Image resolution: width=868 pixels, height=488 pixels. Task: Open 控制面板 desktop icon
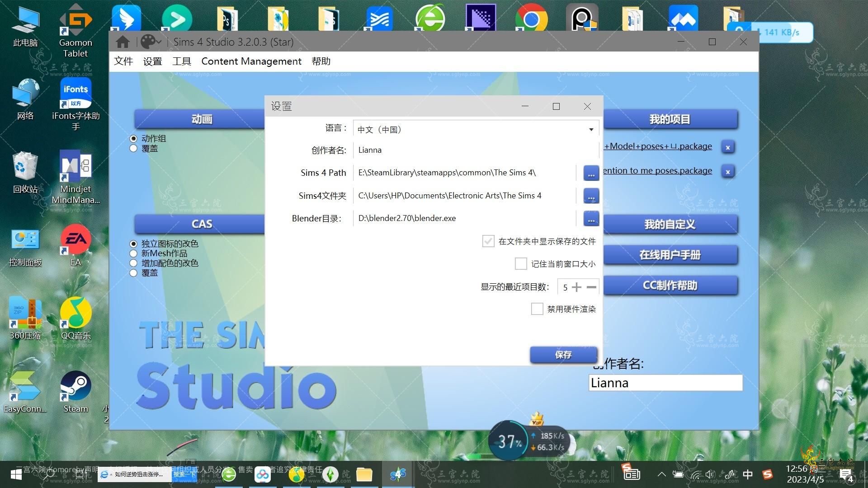point(25,246)
